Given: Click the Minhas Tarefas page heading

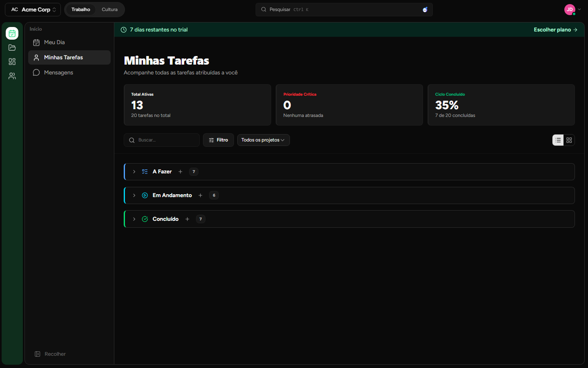Looking at the screenshot, I should click(x=167, y=61).
